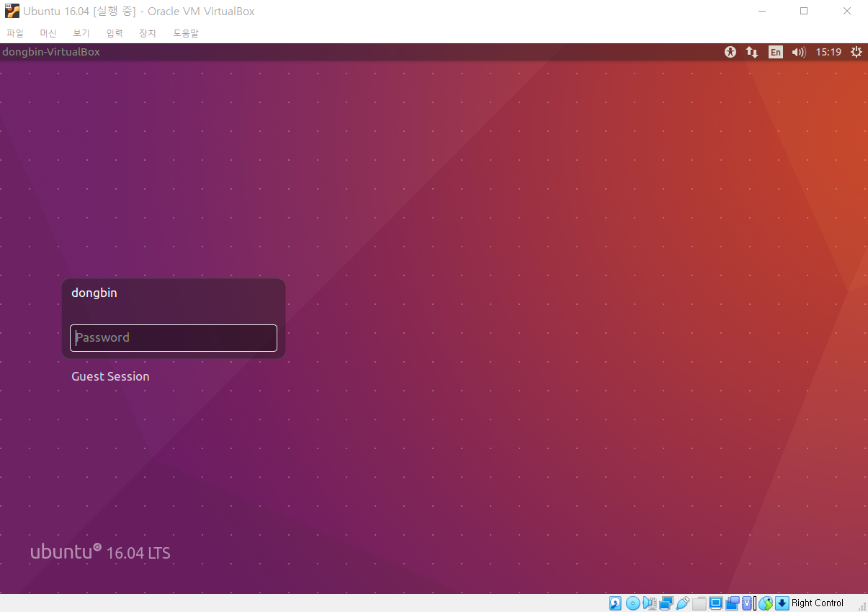This screenshot has width=868, height=612.
Task: Click the audio status icon
Action: coord(650,603)
